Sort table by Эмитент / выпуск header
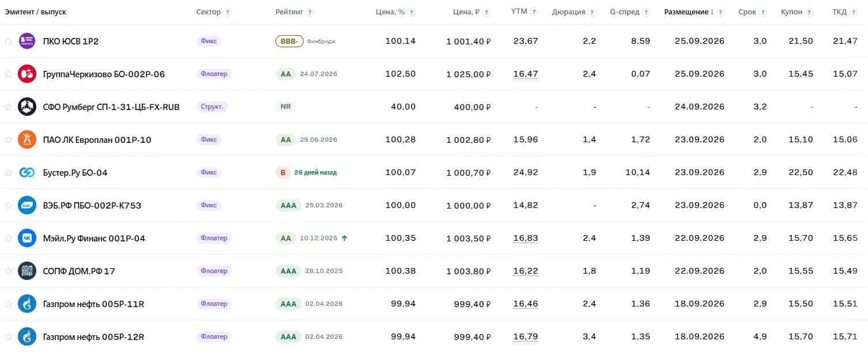This screenshot has height=352, width=868. click(x=35, y=12)
